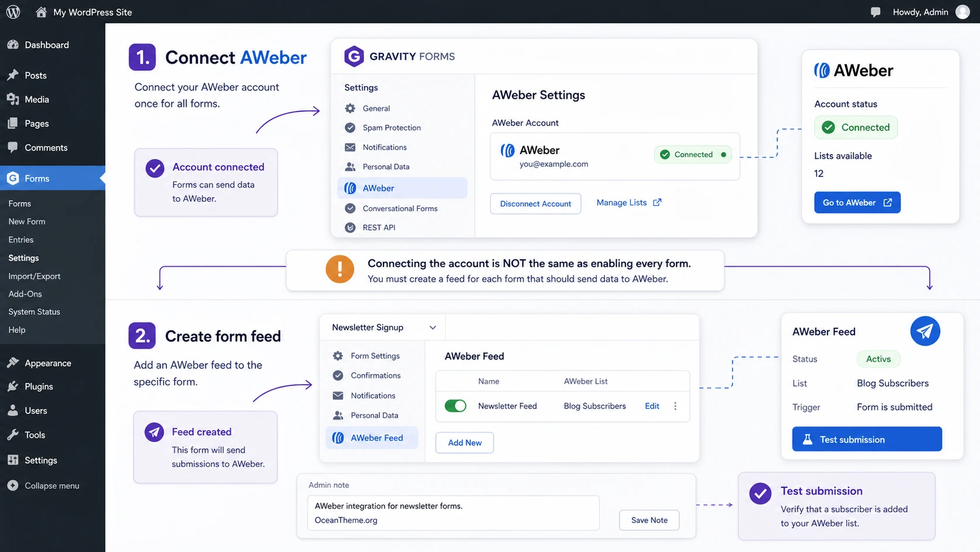This screenshot has width=980, height=552.
Task: Click the Pages icon in sidebar
Action: 13,123
